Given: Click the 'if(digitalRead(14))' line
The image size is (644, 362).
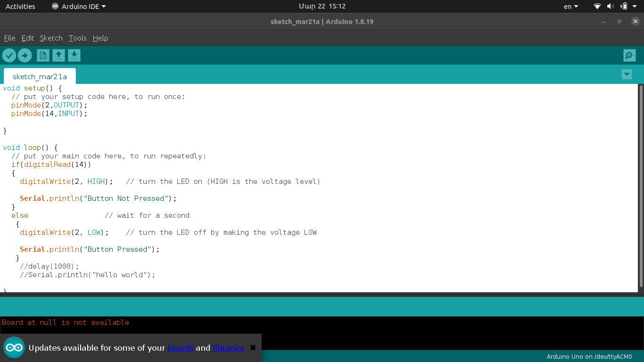Looking at the screenshot, I should click(51, 165).
